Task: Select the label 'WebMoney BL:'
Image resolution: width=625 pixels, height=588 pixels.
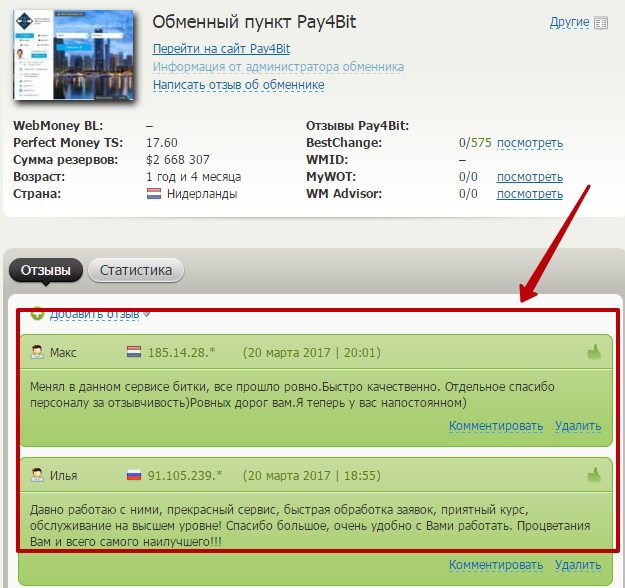Action: (x=58, y=126)
